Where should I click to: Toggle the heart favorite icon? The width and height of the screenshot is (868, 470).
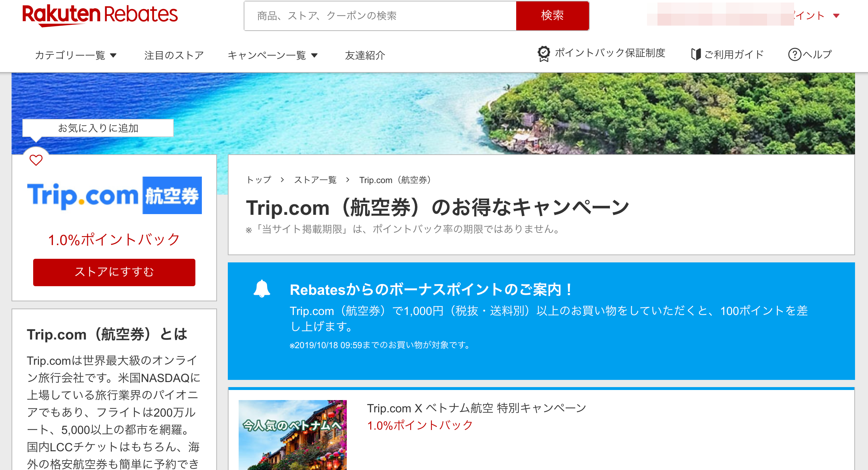(x=36, y=160)
